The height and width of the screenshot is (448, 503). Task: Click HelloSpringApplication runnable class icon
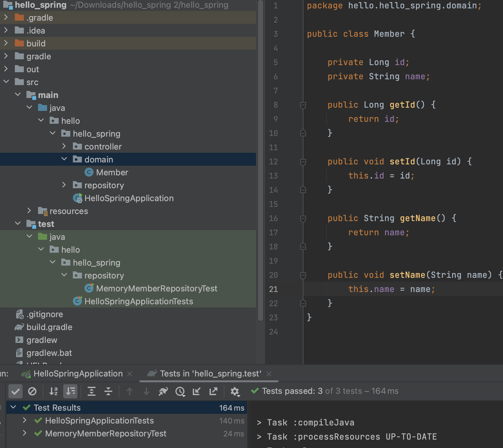(x=77, y=198)
